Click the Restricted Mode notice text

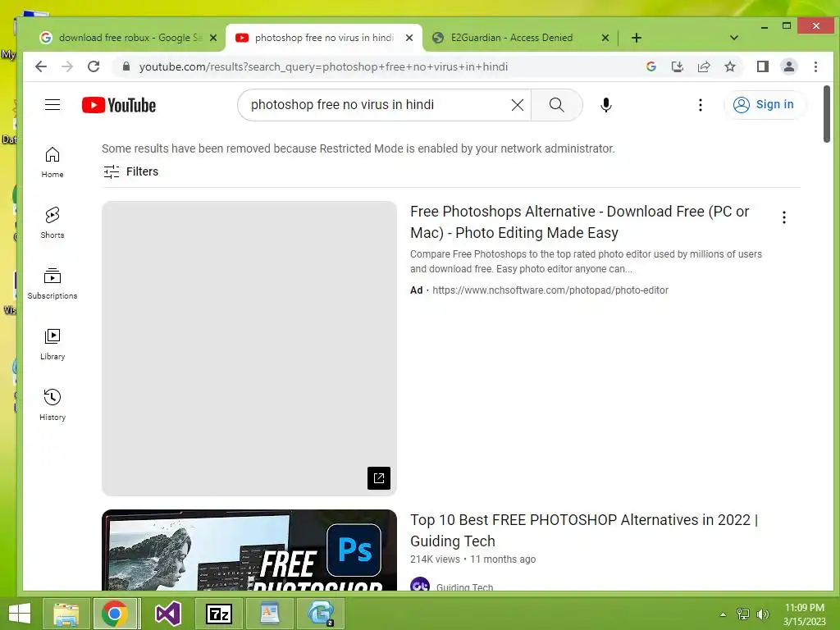(x=358, y=148)
